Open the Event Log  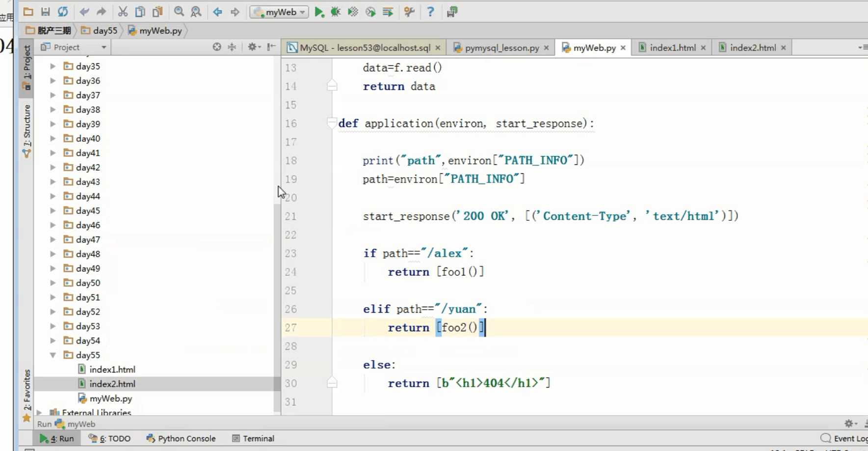pyautogui.click(x=844, y=438)
